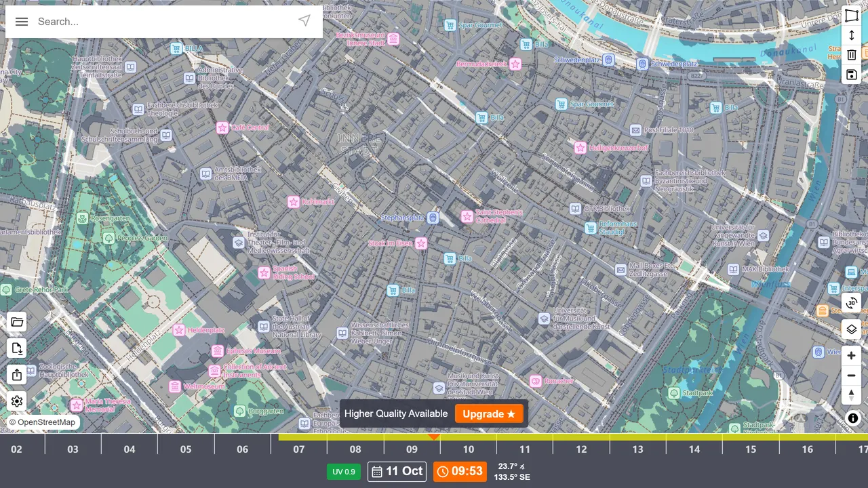Click the Heiligenkreuzerhof star marker
Viewport: 868px width, 488px height.
point(580,147)
